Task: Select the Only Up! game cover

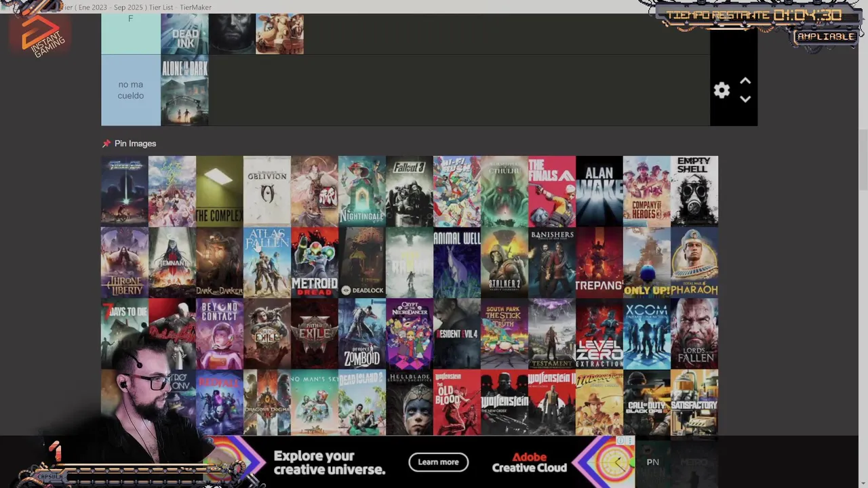Action: pos(647,262)
